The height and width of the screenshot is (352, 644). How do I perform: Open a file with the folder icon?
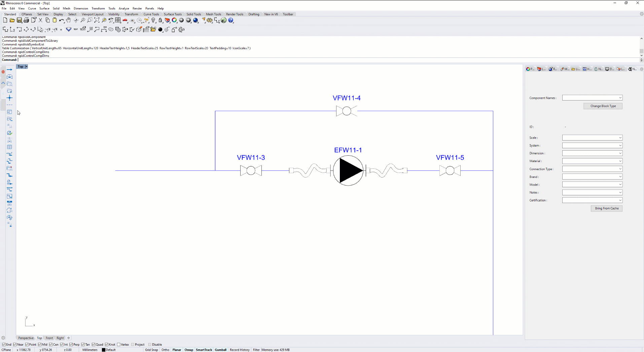point(12,20)
